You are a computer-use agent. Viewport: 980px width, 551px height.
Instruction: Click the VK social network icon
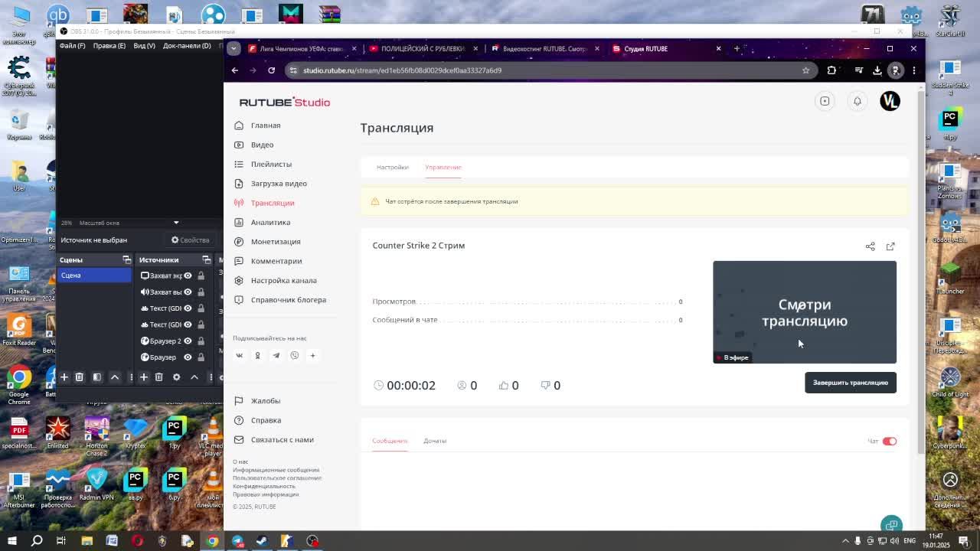[239, 355]
